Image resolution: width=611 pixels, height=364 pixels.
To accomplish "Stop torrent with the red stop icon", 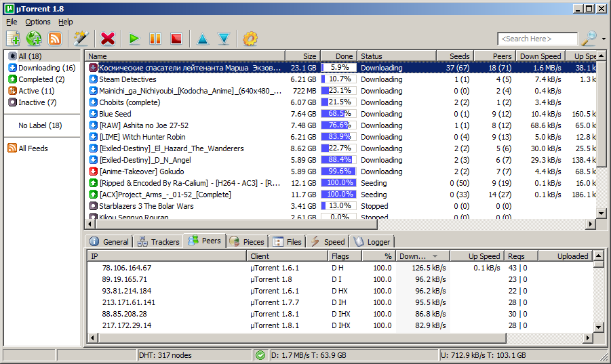I will click(x=176, y=39).
